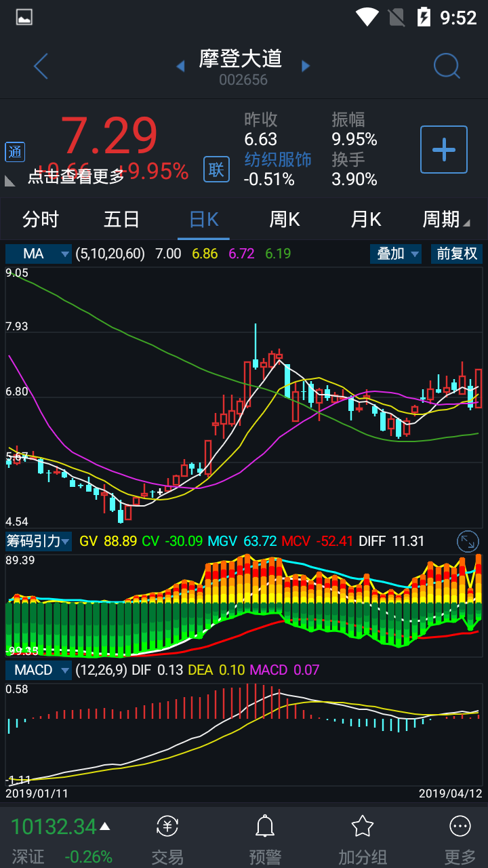The width and height of the screenshot is (488, 868).
Task: Tap the CV value -30.09
Action: [182, 541]
